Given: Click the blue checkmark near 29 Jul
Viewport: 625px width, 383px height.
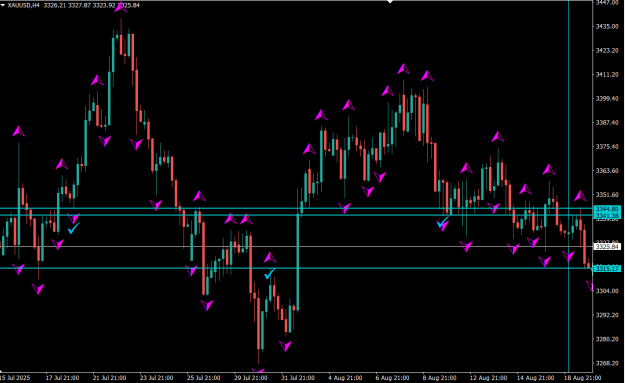Looking at the screenshot, I should click(x=270, y=273).
